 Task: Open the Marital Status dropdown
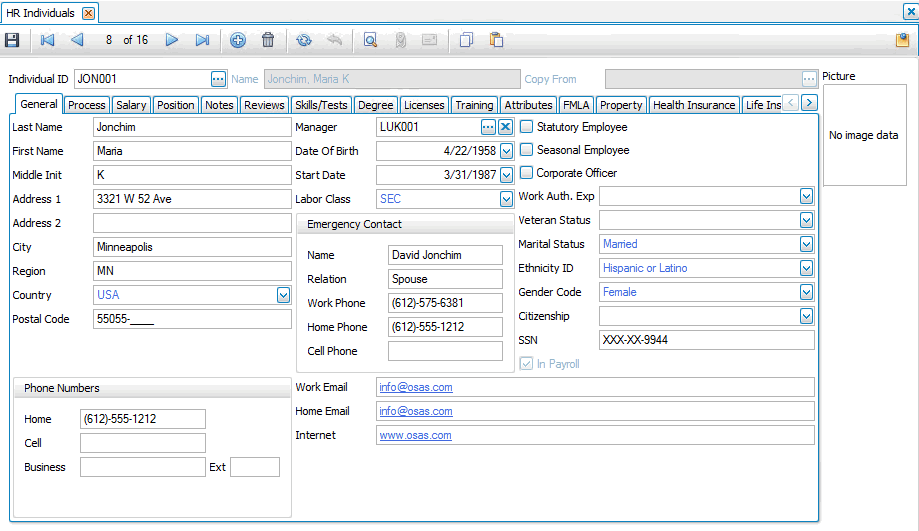[806, 244]
